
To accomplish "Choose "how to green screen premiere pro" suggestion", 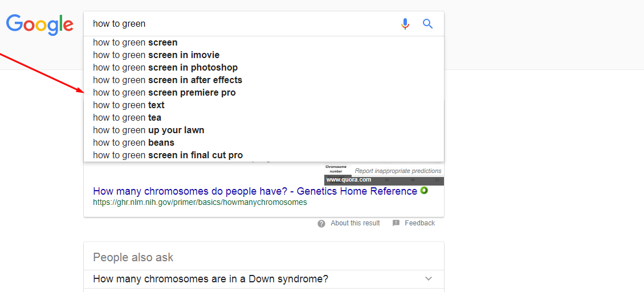I will click(264, 93).
